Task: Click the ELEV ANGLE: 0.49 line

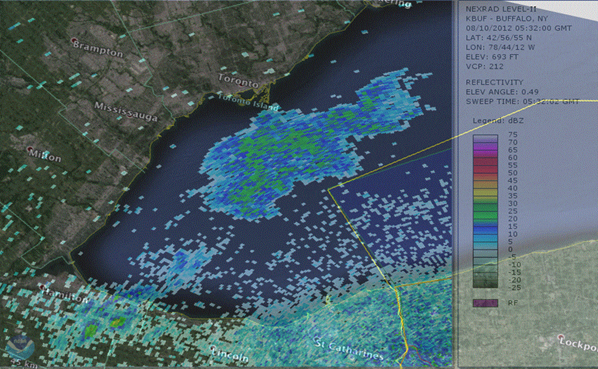Action: coord(502,92)
